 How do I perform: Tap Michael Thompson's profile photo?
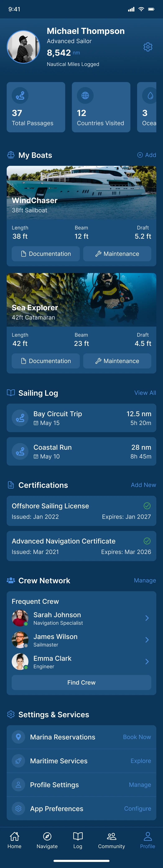point(24,47)
